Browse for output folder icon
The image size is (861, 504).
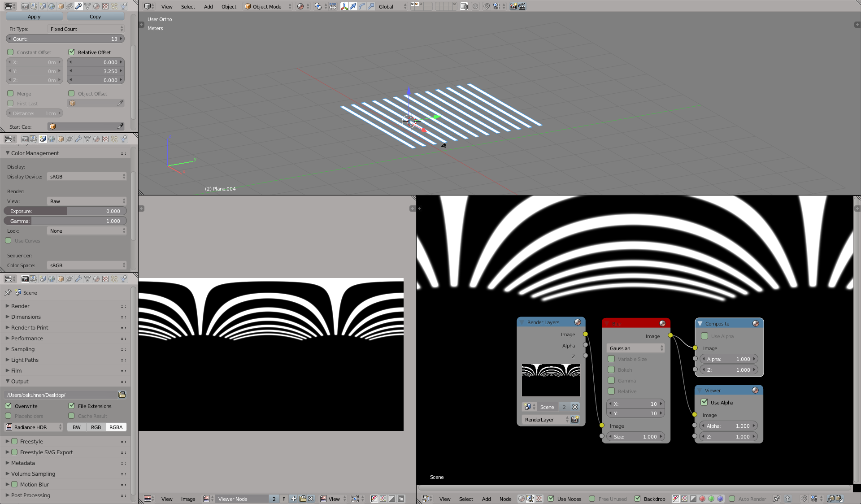[122, 395]
